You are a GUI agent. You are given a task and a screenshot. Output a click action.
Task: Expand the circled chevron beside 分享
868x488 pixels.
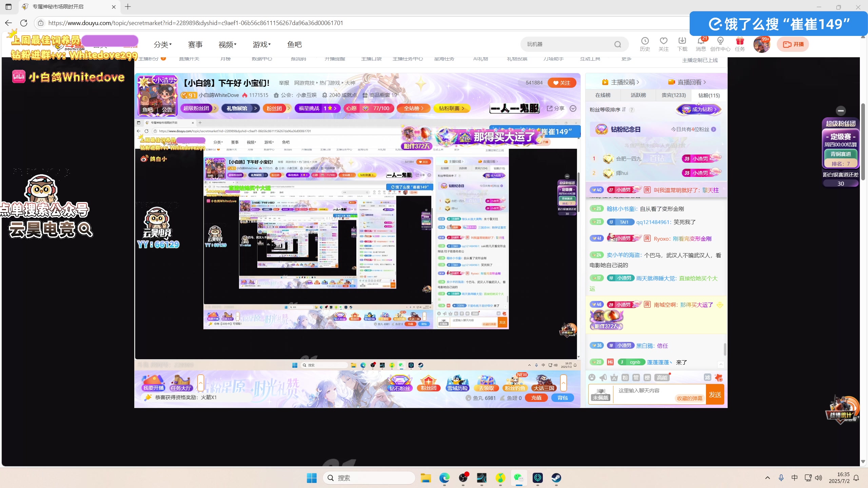tap(573, 108)
